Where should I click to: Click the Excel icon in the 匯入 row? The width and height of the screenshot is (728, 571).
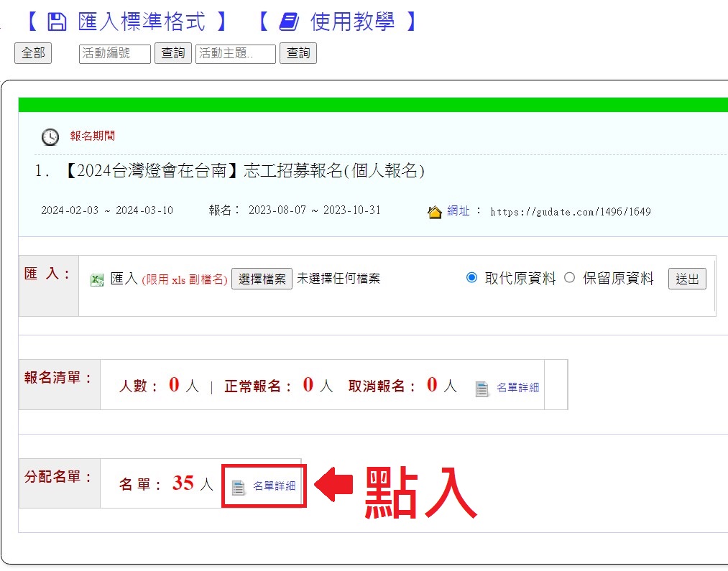pos(97,279)
